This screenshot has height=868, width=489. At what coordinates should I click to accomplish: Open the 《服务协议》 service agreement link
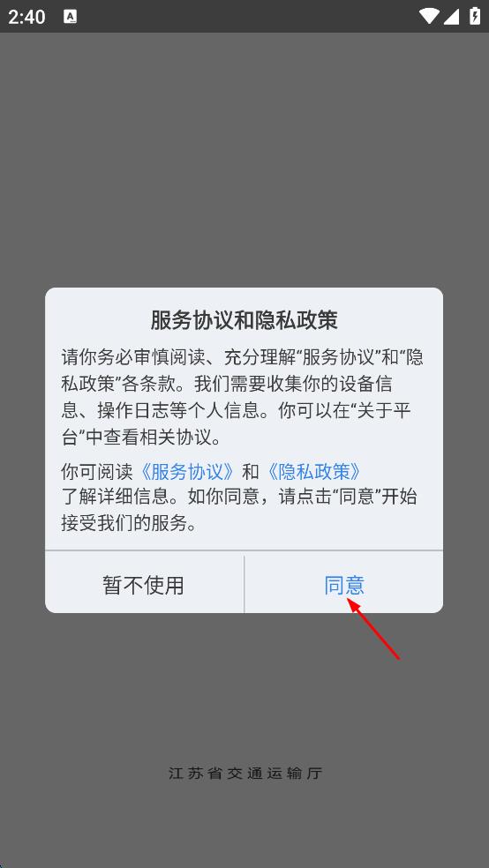pos(187,472)
